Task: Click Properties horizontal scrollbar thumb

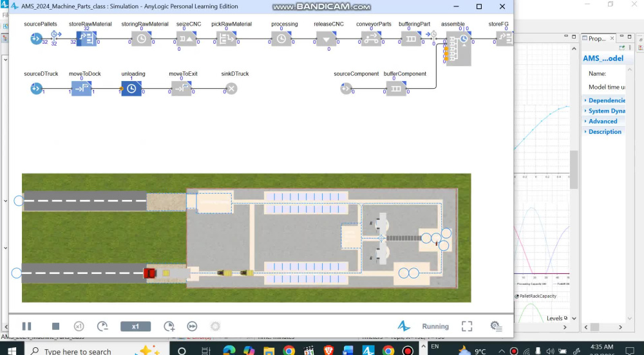Action: click(594, 327)
